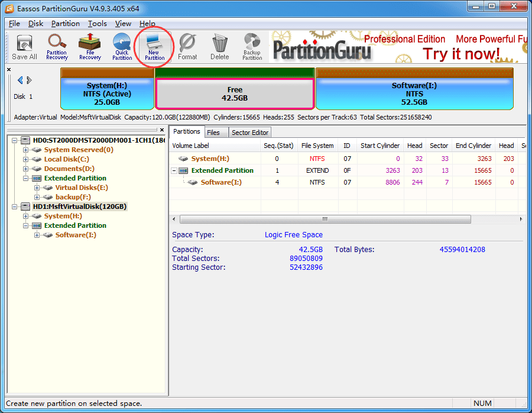Open the Tools menu
This screenshot has height=413, width=532.
click(x=98, y=24)
